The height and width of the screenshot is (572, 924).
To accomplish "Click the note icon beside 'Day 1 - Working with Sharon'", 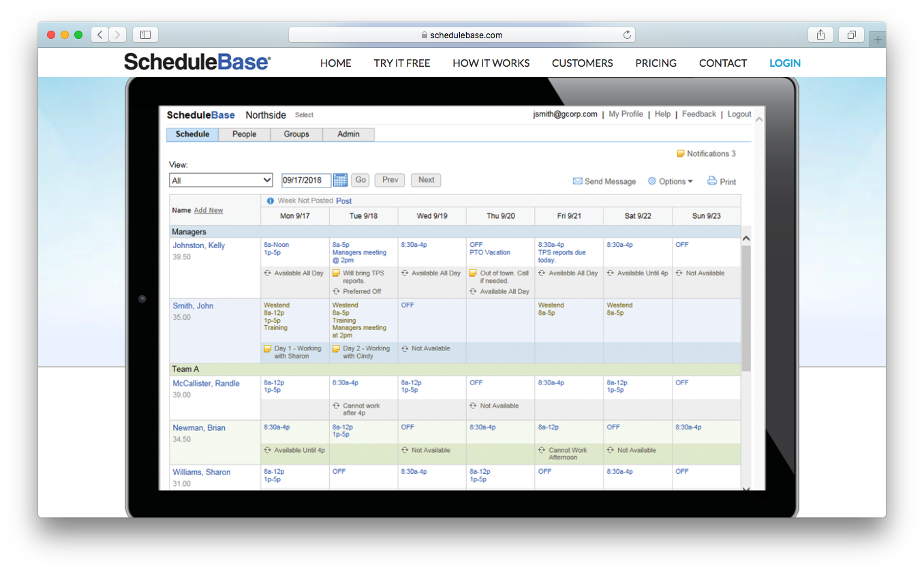I will 267,348.
